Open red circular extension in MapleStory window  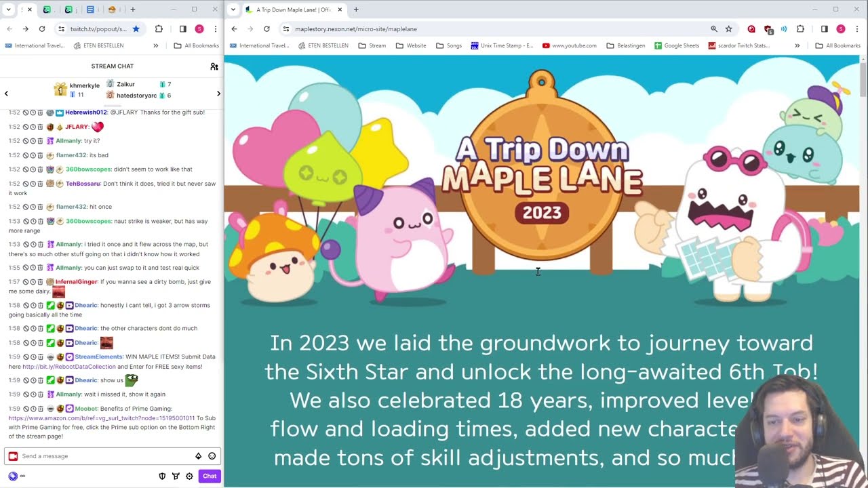click(x=751, y=29)
